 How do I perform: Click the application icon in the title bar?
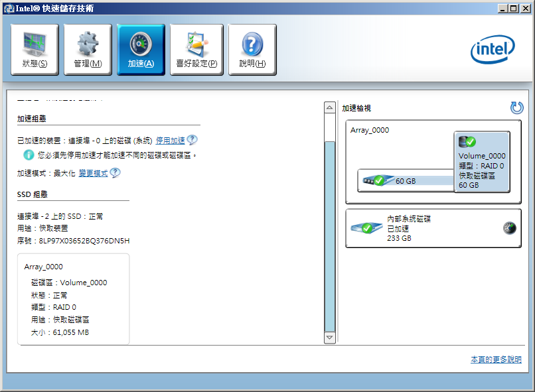coord(9,8)
